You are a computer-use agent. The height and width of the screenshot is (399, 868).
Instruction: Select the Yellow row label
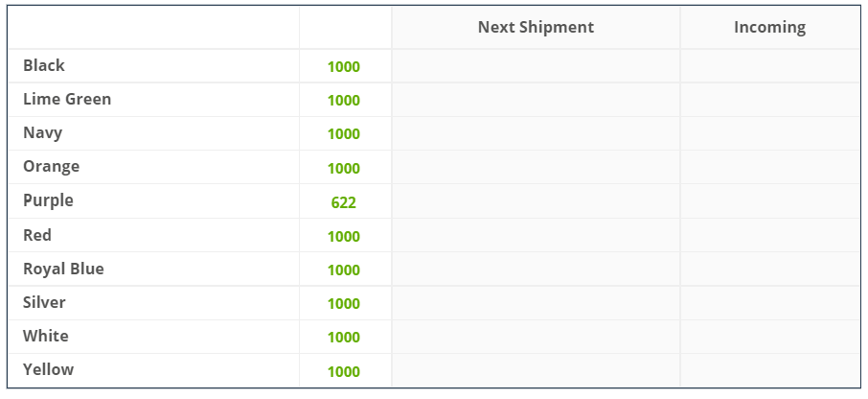pyautogui.click(x=48, y=370)
